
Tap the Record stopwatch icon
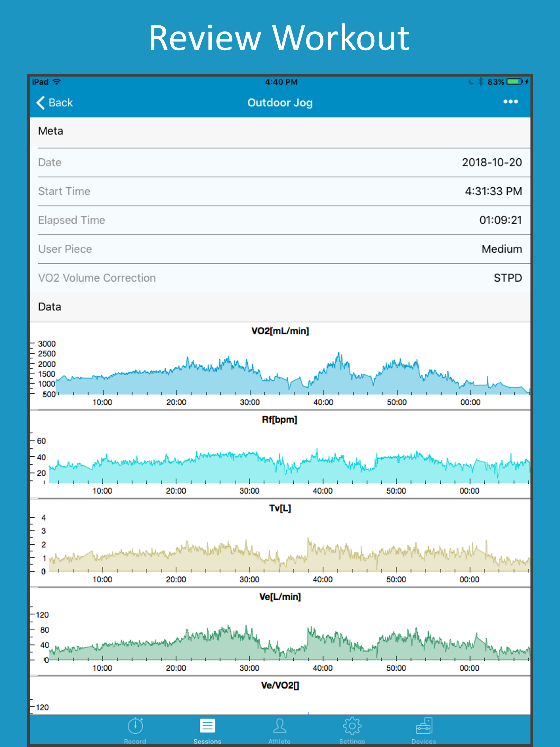click(135, 726)
